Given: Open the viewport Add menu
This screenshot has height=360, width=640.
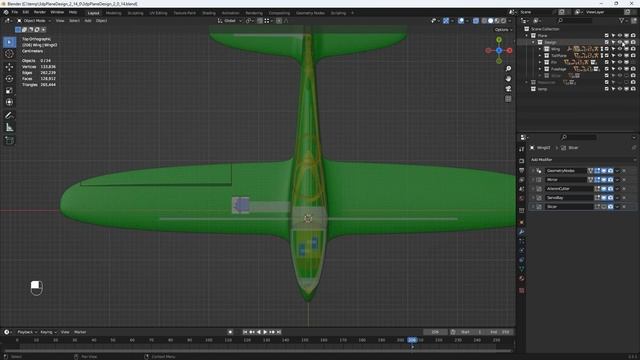Looking at the screenshot, I should [88, 21].
